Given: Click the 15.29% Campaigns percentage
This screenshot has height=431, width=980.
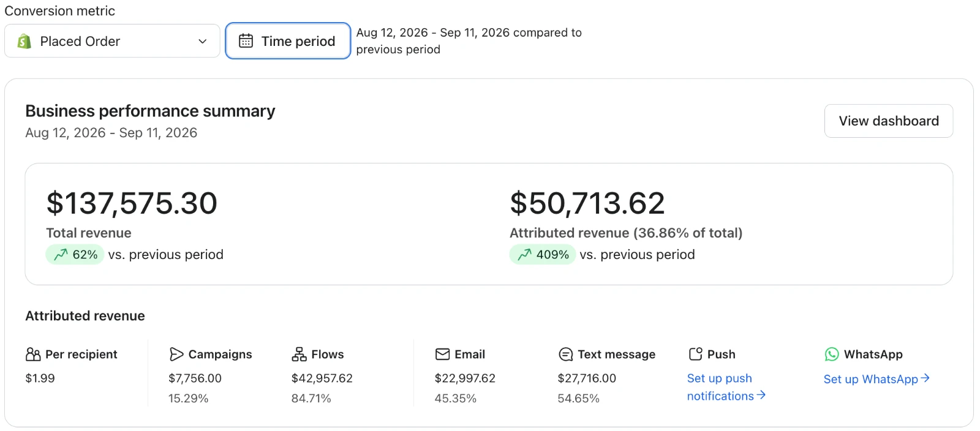Looking at the screenshot, I should point(188,399).
